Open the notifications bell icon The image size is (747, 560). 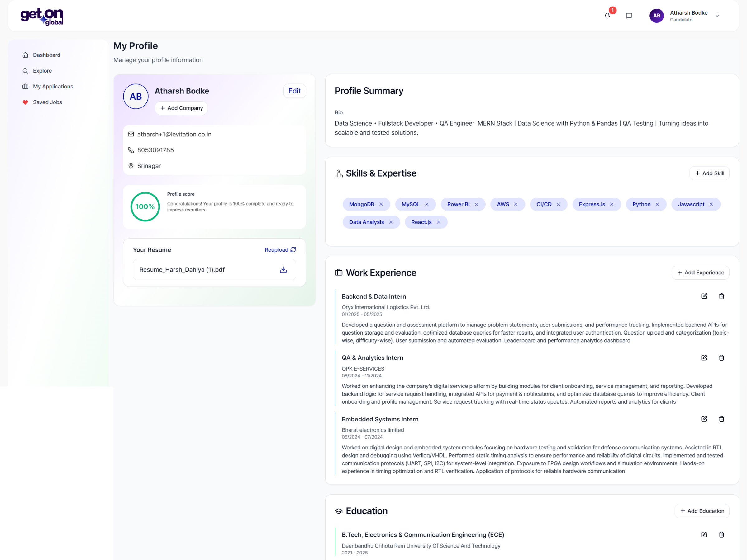(x=607, y=16)
